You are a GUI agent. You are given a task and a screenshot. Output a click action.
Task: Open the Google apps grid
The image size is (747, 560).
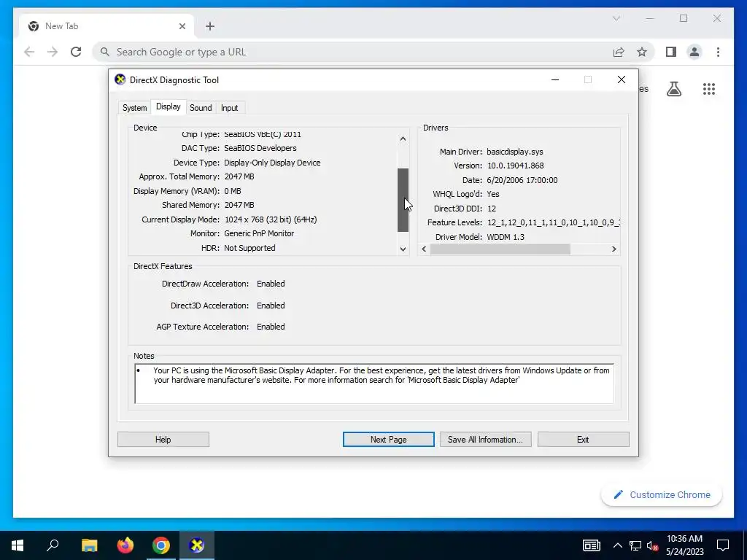(x=709, y=89)
